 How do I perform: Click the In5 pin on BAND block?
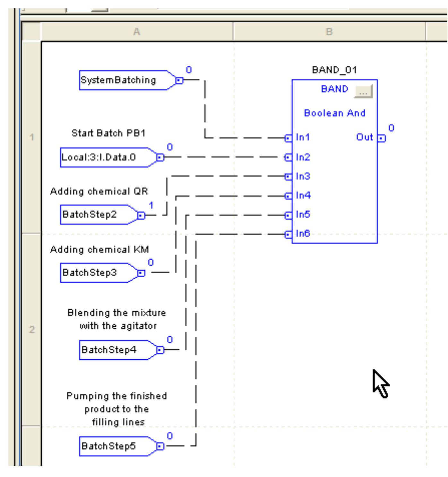coord(288,215)
